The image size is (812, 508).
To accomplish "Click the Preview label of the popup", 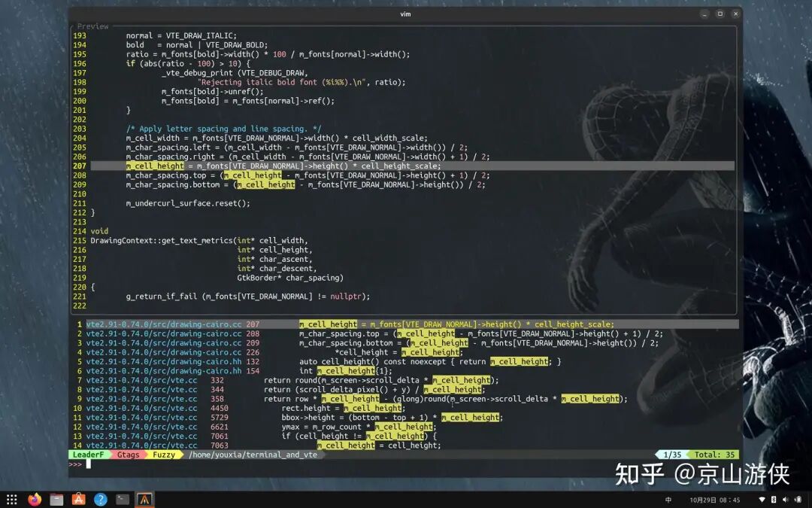I will [x=92, y=26].
